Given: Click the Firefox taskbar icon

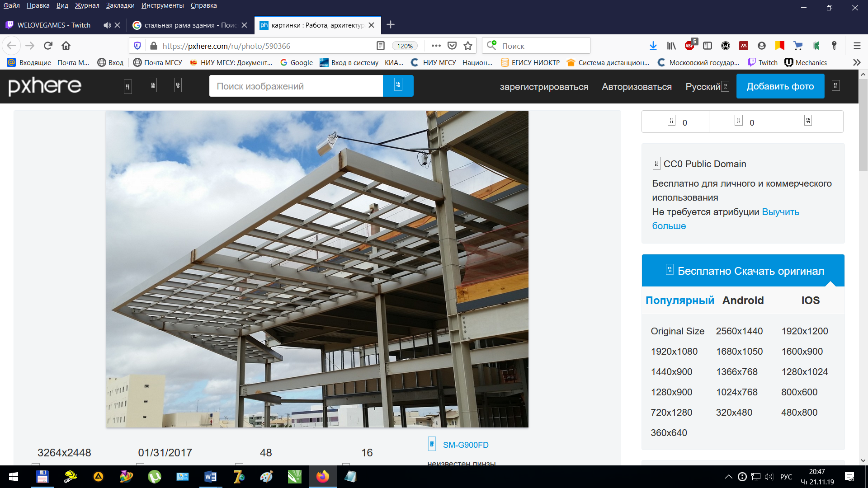Looking at the screenshot, I should pyautogui.click(x=322, y=477).
